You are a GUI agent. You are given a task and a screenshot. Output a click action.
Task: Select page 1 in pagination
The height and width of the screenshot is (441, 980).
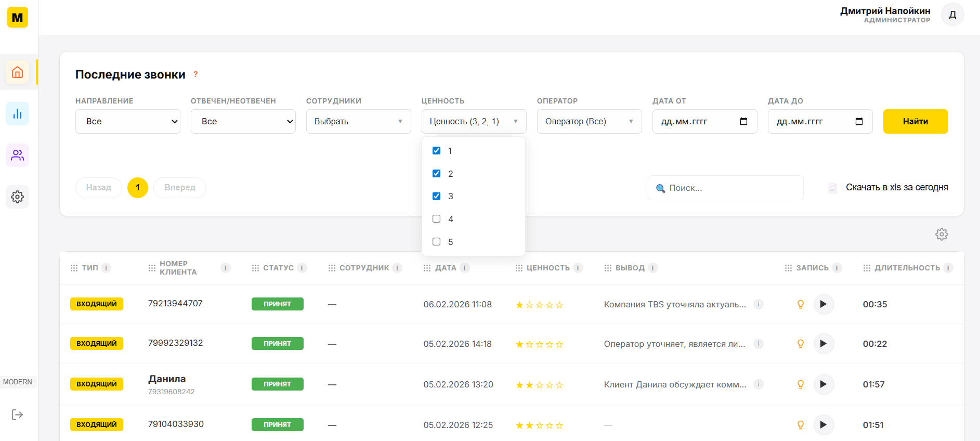[138, 188]
